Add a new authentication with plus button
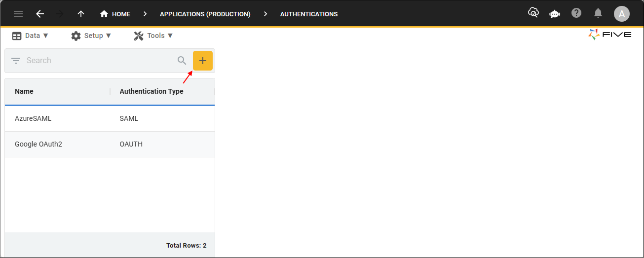Viewport: 644px width, 258px height. (x=203, y=61)
